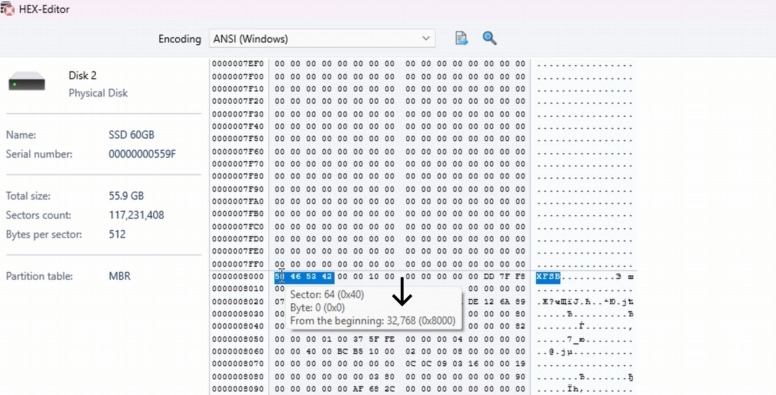Click offset 0000008040
This screenshot has width=776, height=395.
(x=238, y=326)
